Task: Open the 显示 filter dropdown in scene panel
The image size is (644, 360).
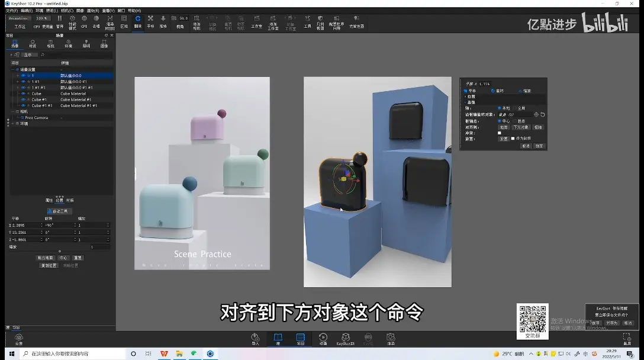Action: pos(30,54)
